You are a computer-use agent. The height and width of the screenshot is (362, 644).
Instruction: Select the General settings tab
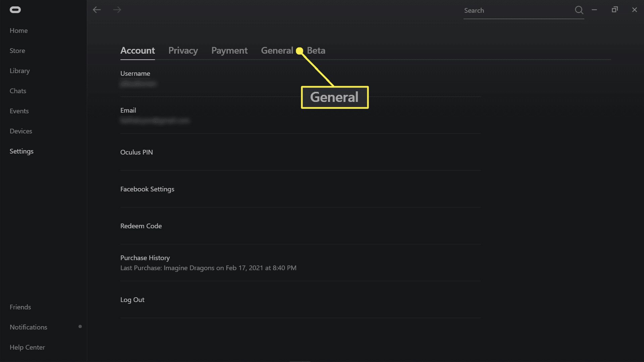[x=277, y=50]
